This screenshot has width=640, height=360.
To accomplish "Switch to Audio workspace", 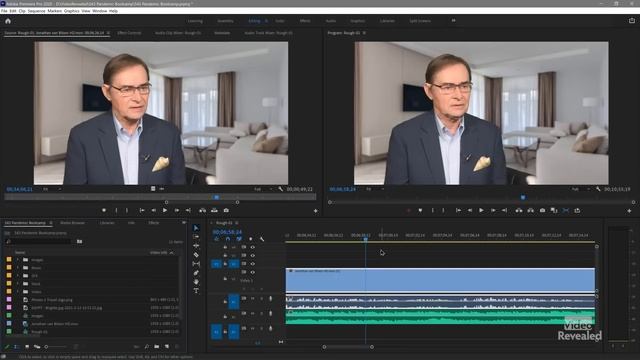I will 331,21.
